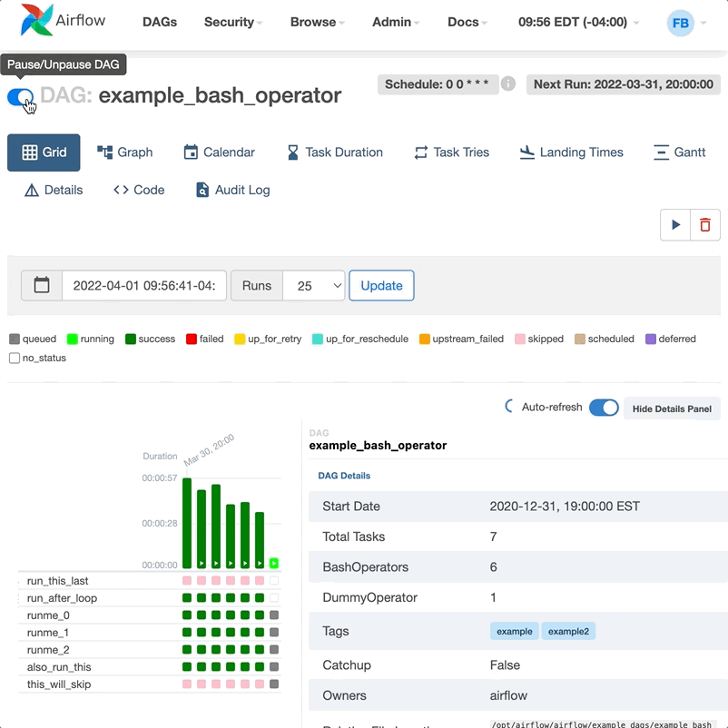This screenshot has width=728, height=728.
Task: Click the Start Date value text
Action: tap(565, 507)
